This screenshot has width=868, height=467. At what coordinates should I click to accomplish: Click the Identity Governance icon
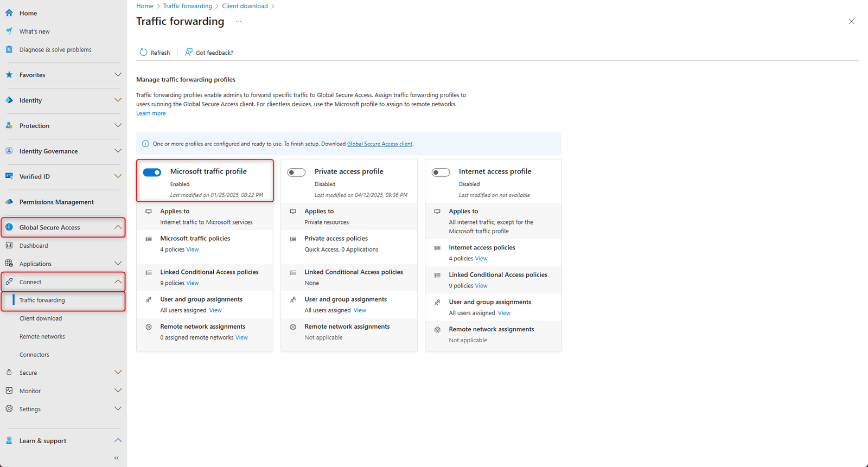click(x=9, y=151)
